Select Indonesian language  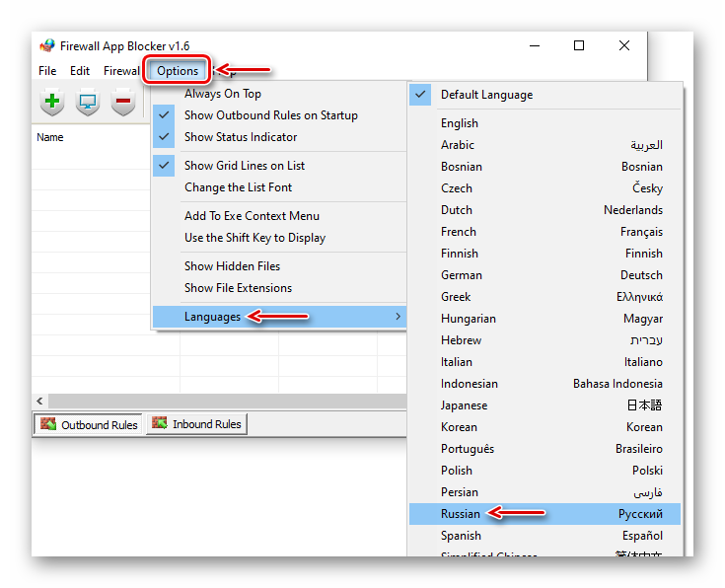tap(544, 384)
